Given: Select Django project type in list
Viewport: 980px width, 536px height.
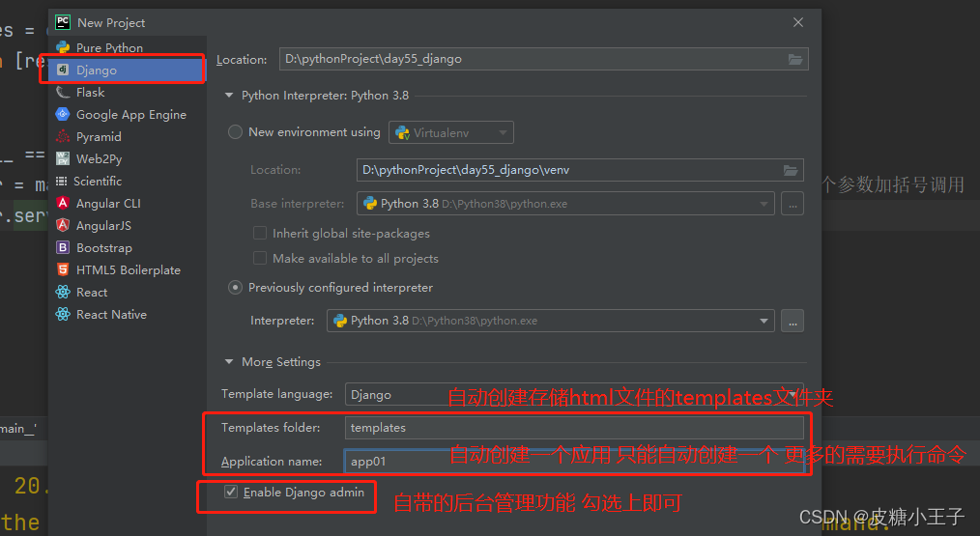Looking at the screenshot, I should click(x=128, y=70).
